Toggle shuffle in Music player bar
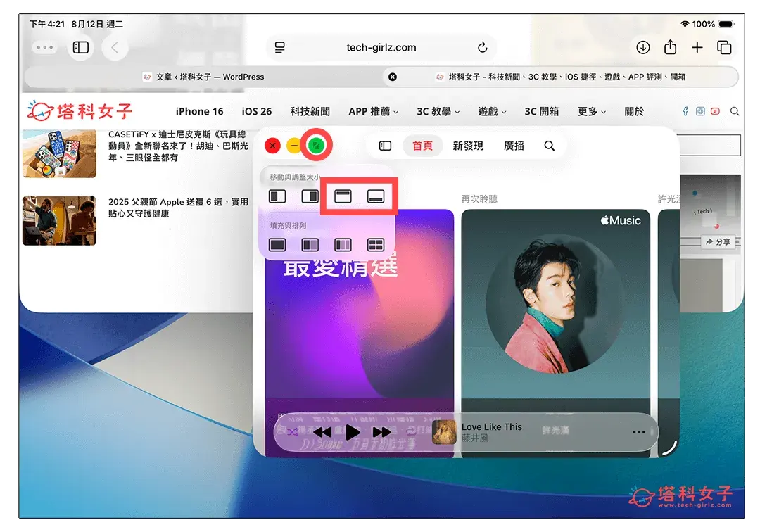 coord(292,431)
